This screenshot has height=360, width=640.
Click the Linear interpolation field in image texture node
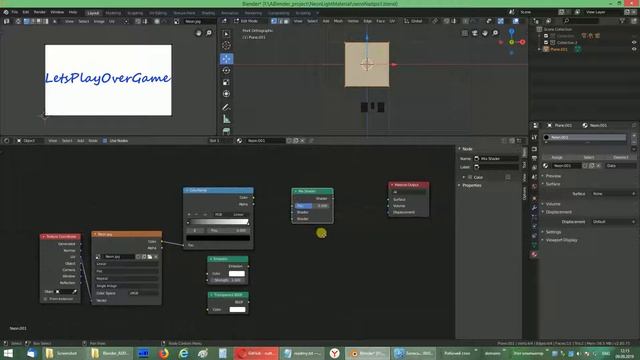point(127,264)
